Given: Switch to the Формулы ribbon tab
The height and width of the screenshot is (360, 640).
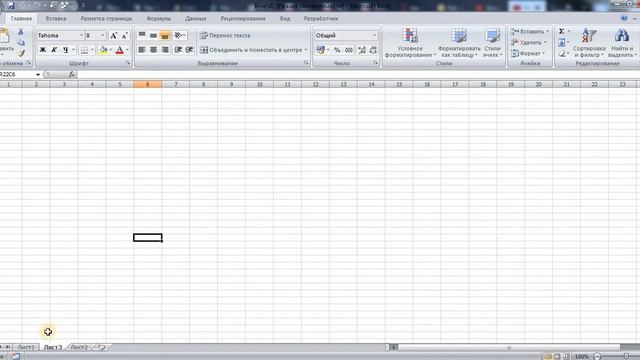Looking at the screenshot, I should pos(159,19).
